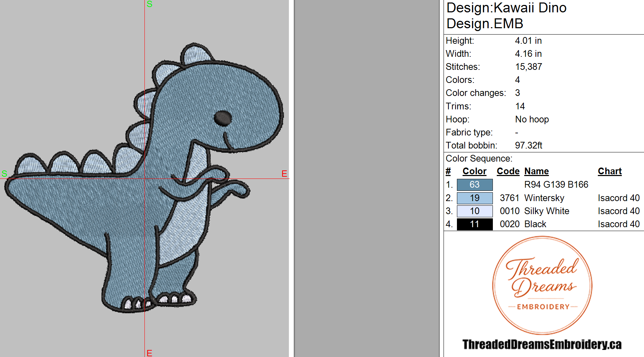This screenshot has width=644, height=357.
Task: Click the Color column header
Action: tap(474, 171)
